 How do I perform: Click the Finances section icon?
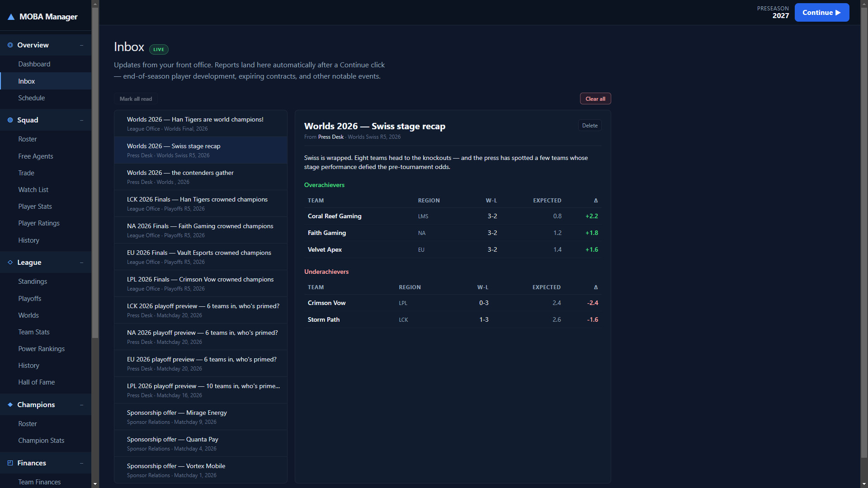(x=10, y=463)
